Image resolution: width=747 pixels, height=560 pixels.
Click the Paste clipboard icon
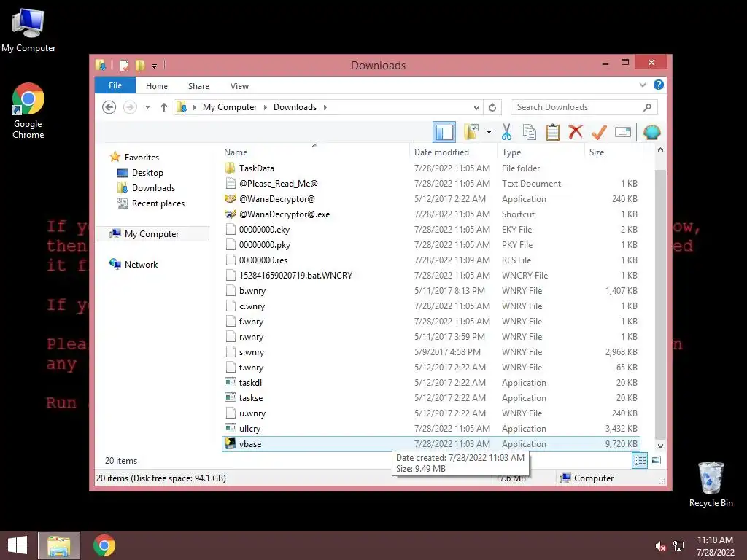pyautogui.click(x=553, y=132)
